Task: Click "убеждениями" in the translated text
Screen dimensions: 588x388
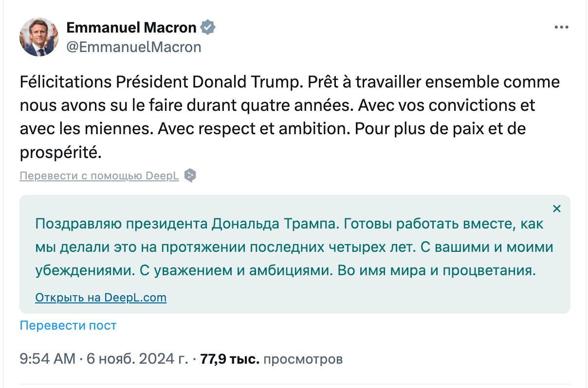Action: point(84,270)
